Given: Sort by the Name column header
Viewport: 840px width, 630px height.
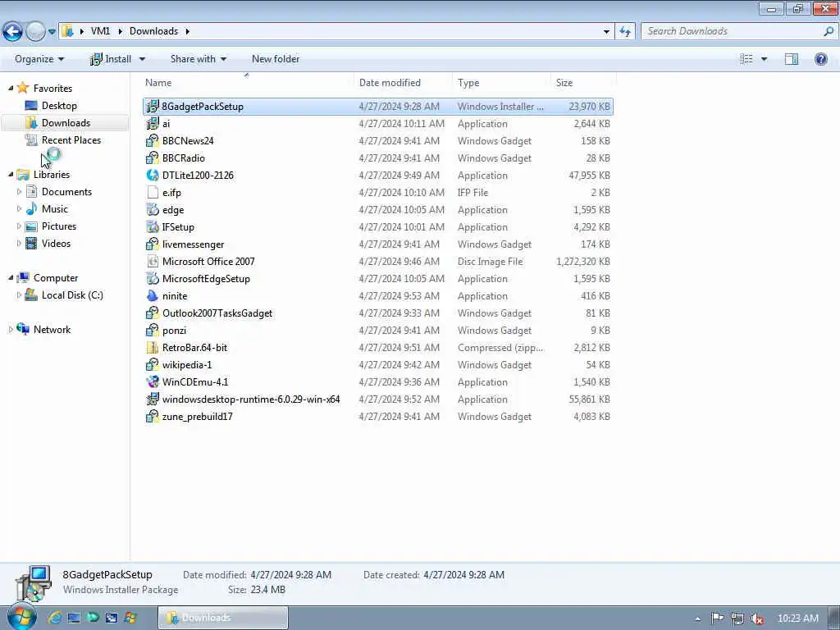Looking at the screenshot, I should (x=246, y=83).
